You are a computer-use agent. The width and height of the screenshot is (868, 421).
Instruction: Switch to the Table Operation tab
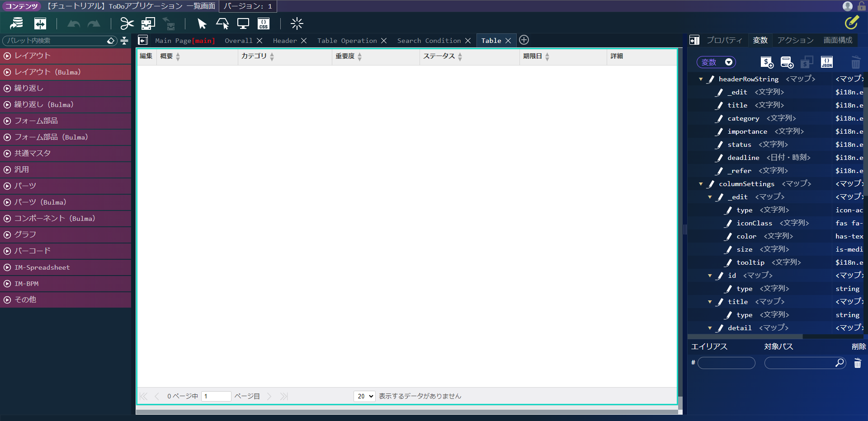[x=347, y=41]
